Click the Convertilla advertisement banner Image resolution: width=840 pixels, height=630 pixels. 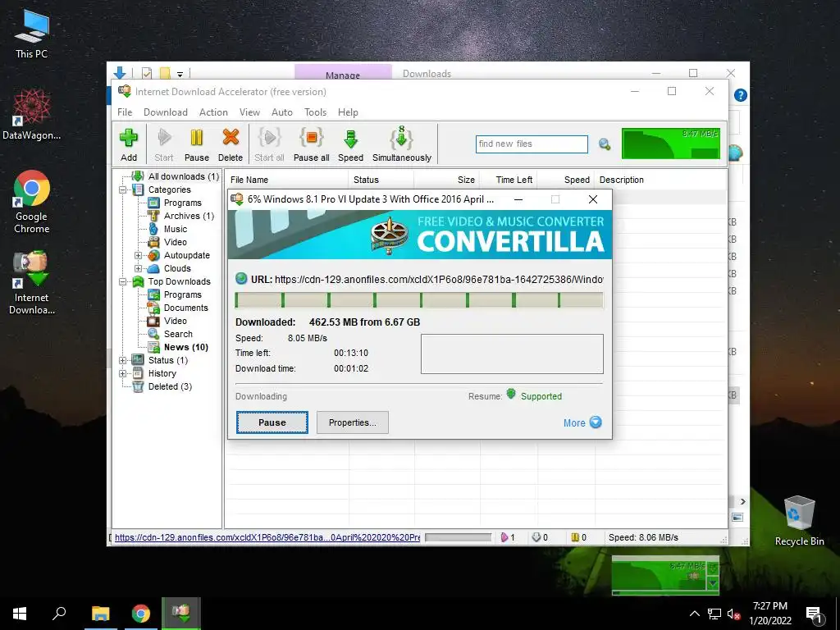(420, 235)
